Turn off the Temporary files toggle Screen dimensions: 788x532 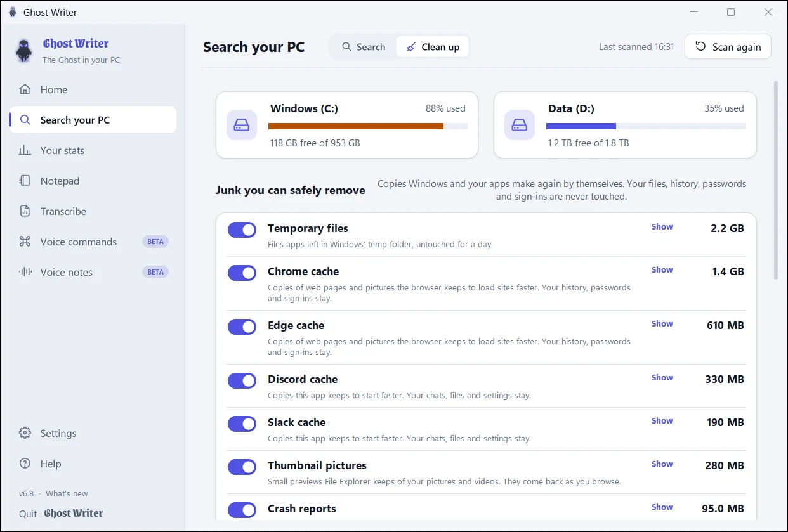(x=242, y=230)
